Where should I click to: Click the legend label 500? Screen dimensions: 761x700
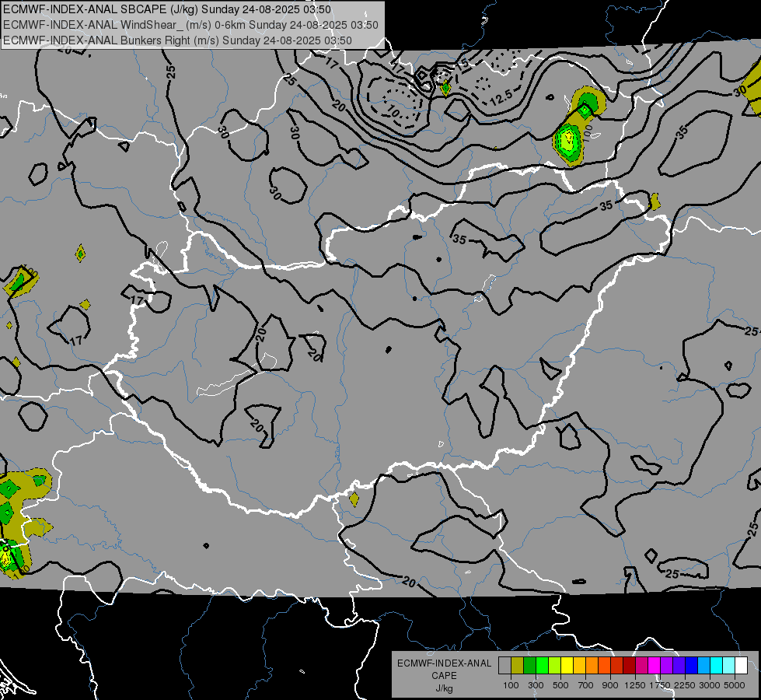point(560,686)
